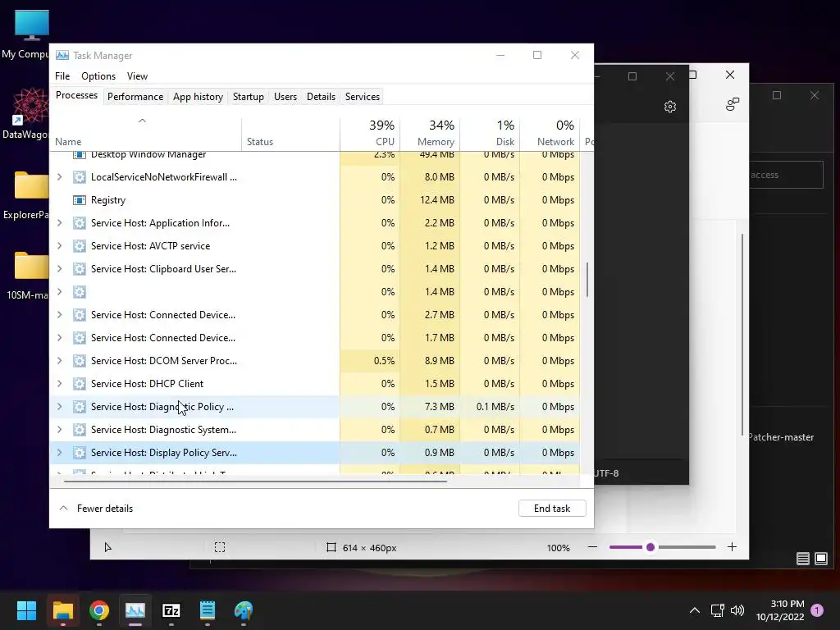This screenshot has width=840, height=630.
Task: Click the zoom slider handle in the image viewer
Action: click(651, 547)
